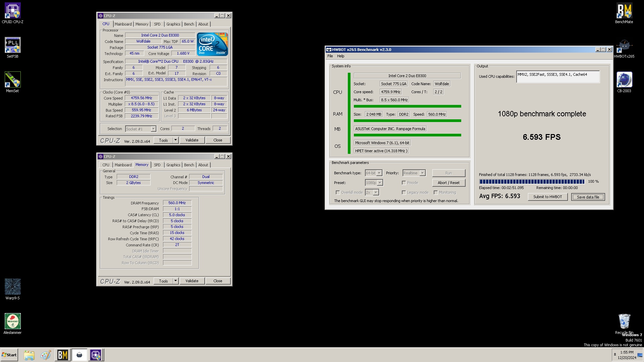The height and width of the screenshot is (362, 644).
Task: Open Windows Explorer from the taskbar
Action: (29, 355)
